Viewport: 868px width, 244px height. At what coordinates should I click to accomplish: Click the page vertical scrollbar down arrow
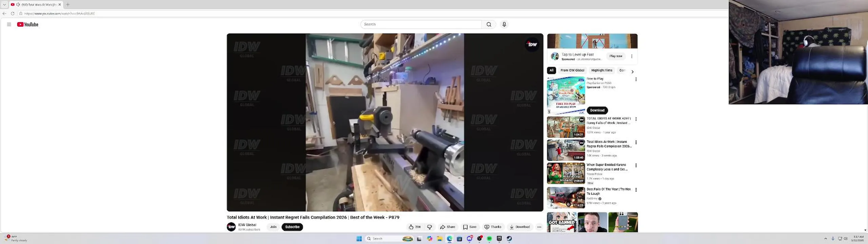click(x=866, y=230)
